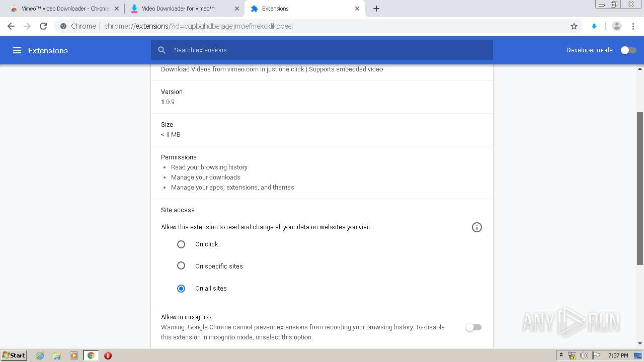Show site access info icon
The image size is (644, 362).
pos(477,227)
